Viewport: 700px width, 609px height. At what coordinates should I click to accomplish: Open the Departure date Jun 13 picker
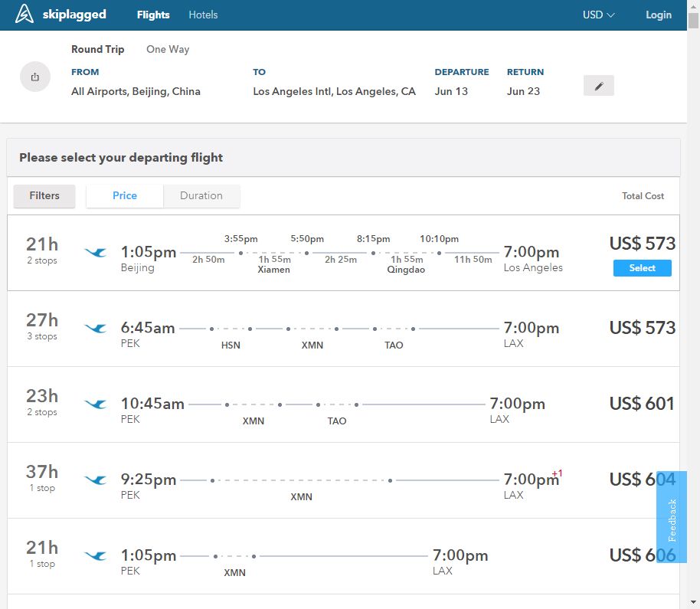[x=451, y=91]
